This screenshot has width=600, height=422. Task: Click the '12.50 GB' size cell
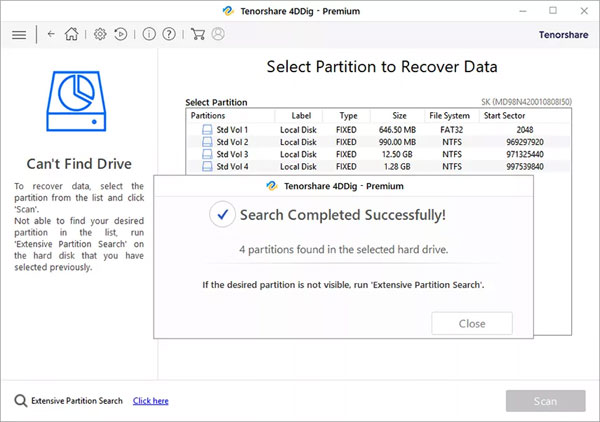(x=397, y=154)
